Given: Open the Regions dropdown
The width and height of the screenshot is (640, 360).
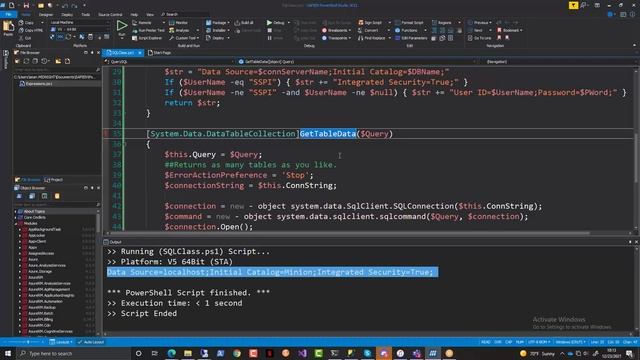Looking at the screenshot, I should 446,22.
